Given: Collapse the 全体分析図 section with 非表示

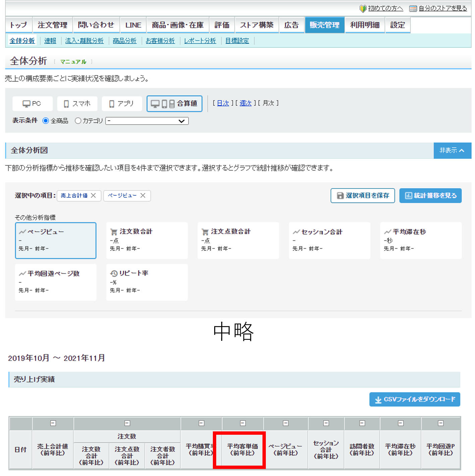Looking at the screenshot, I should point(452,151).
